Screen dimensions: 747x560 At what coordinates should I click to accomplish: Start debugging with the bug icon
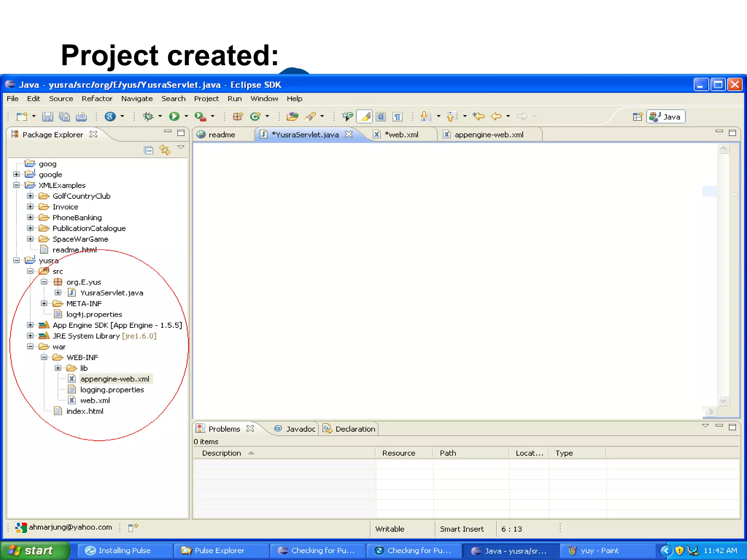148,116
